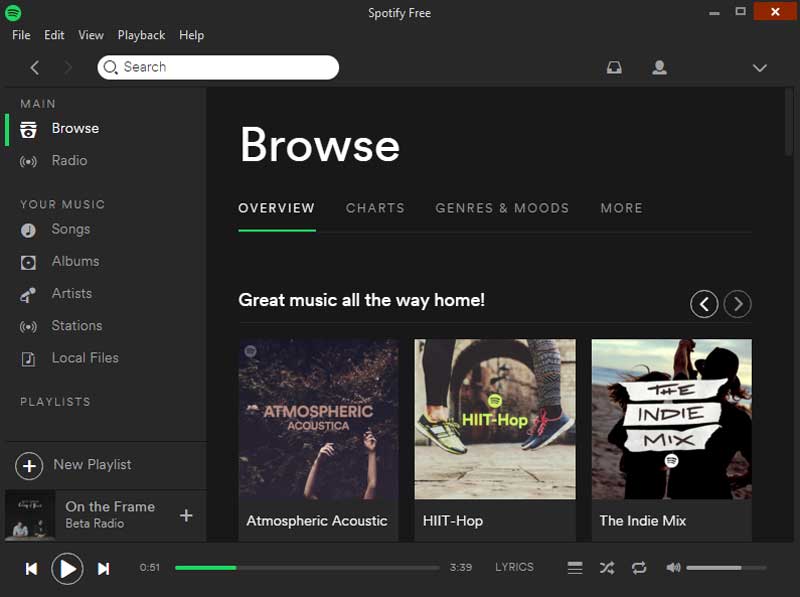Mute the volume speaker icon

(673, 567)
